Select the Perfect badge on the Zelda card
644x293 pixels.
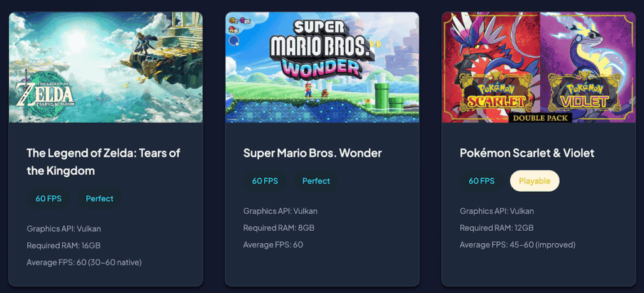click(99, 199)
